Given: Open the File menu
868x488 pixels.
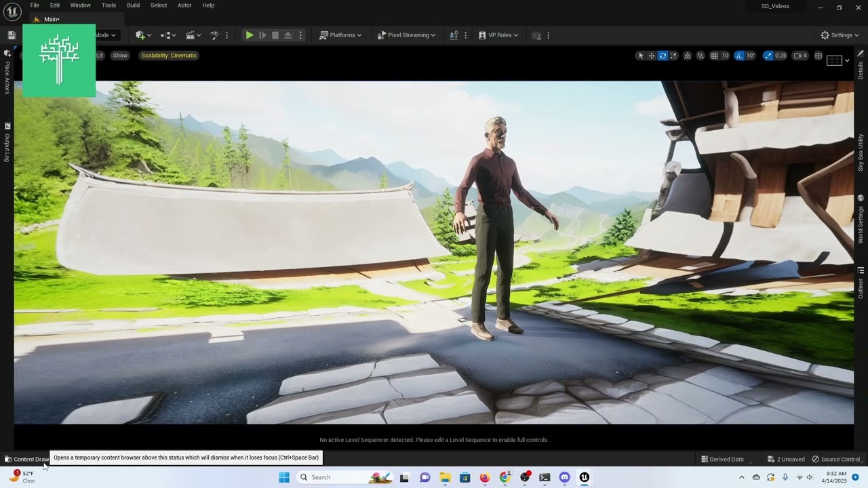Looking at the screenshot, I should (35, 5).
